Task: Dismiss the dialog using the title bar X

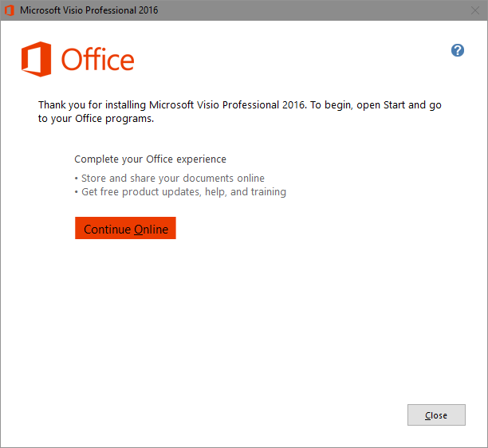Action: [475, 10]
